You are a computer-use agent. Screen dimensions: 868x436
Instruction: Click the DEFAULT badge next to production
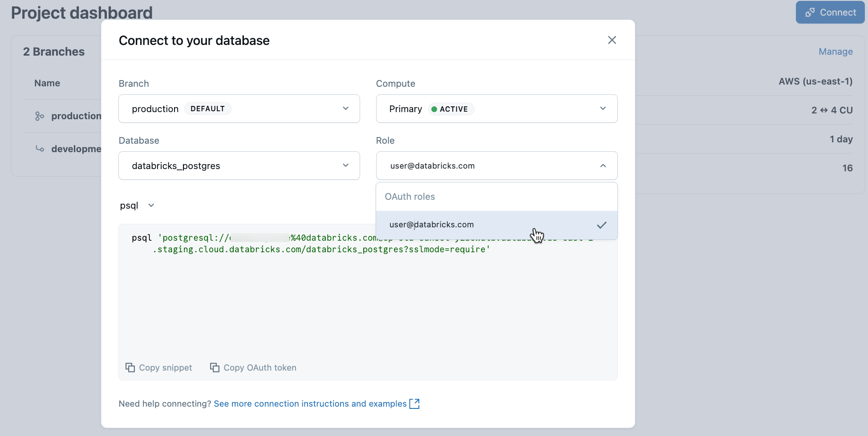pos(207,108)
